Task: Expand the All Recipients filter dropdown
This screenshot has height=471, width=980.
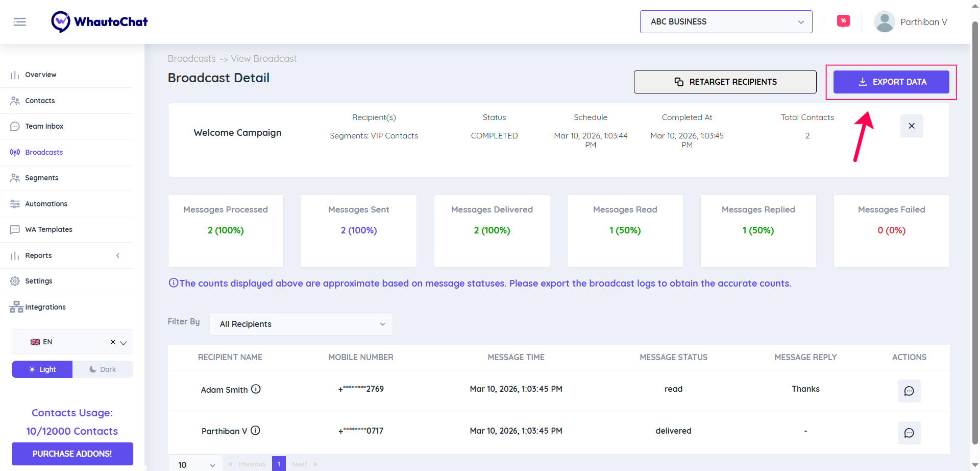Action: click(x=301, y=324)
